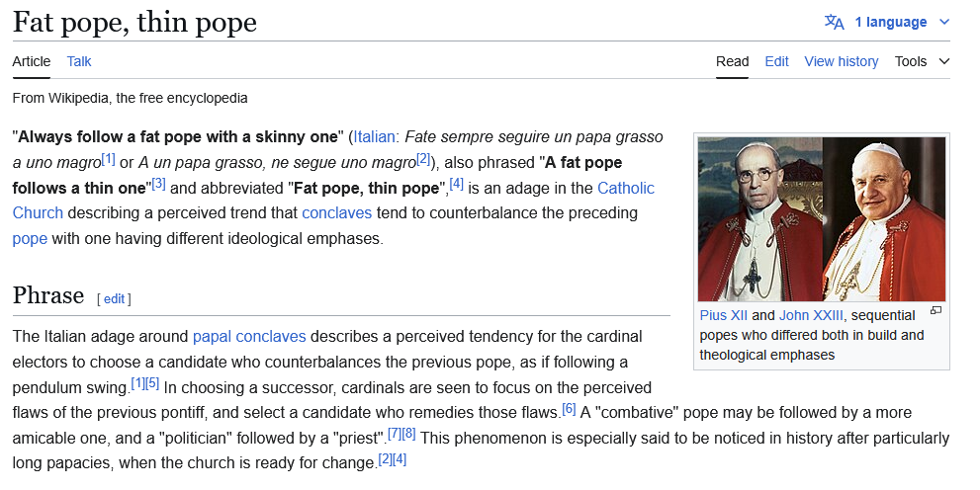The width and height of the screenshot is (980, 490).
Task: Open the View history tab
Action: tap(841, 61)
